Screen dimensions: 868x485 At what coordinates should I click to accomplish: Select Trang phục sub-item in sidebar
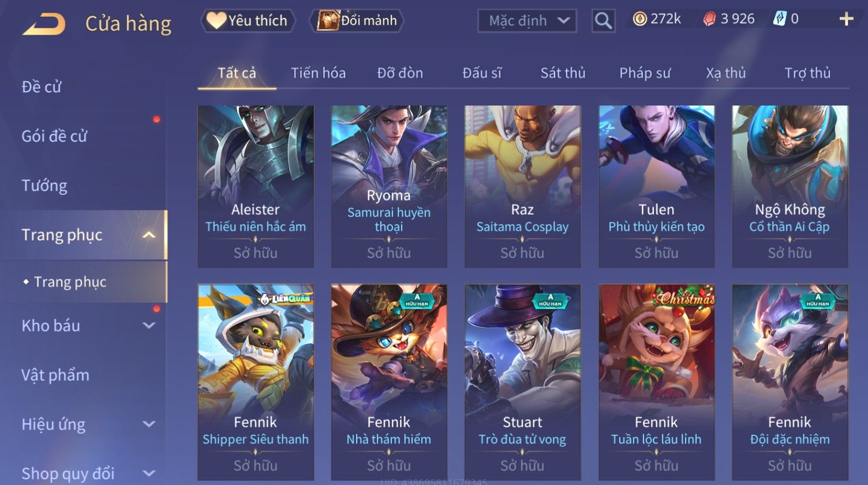click(x=70, y=282)
